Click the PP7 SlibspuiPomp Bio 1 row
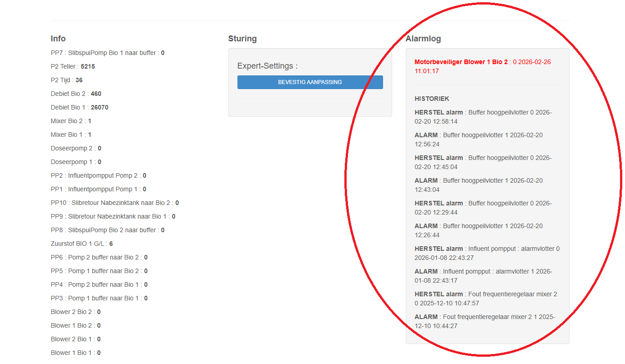 [x=107, y=53]
